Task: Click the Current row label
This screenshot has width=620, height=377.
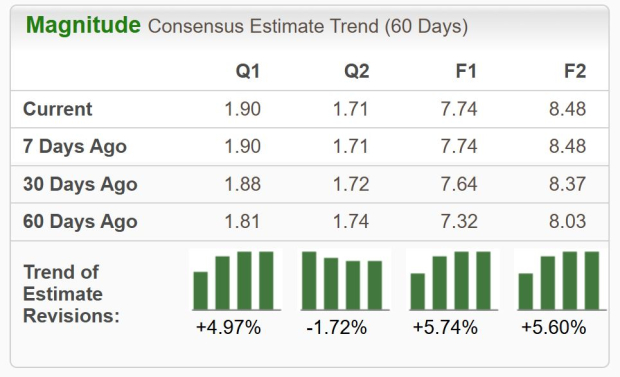Action: tap(58, 109)
